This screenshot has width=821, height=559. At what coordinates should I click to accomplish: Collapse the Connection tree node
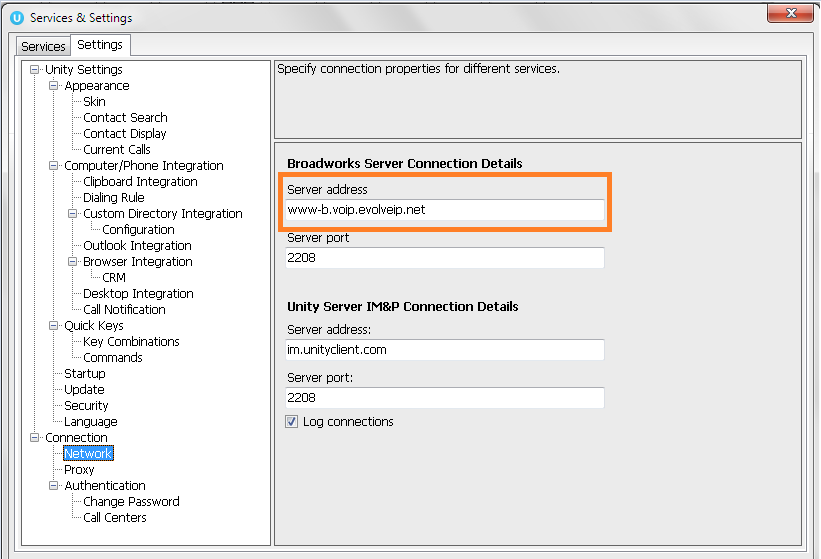[x=35, y=438]
